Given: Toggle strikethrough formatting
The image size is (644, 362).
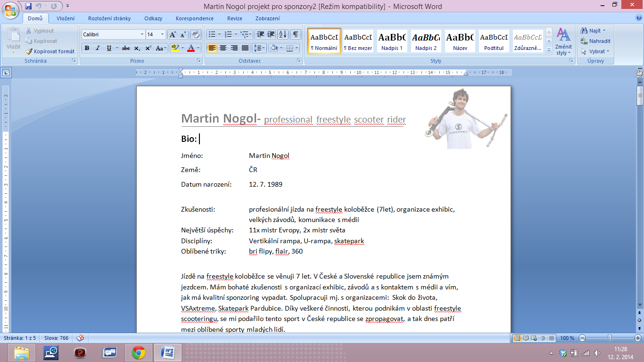Looking at the screenshot, I should click(x=125, y=48).
